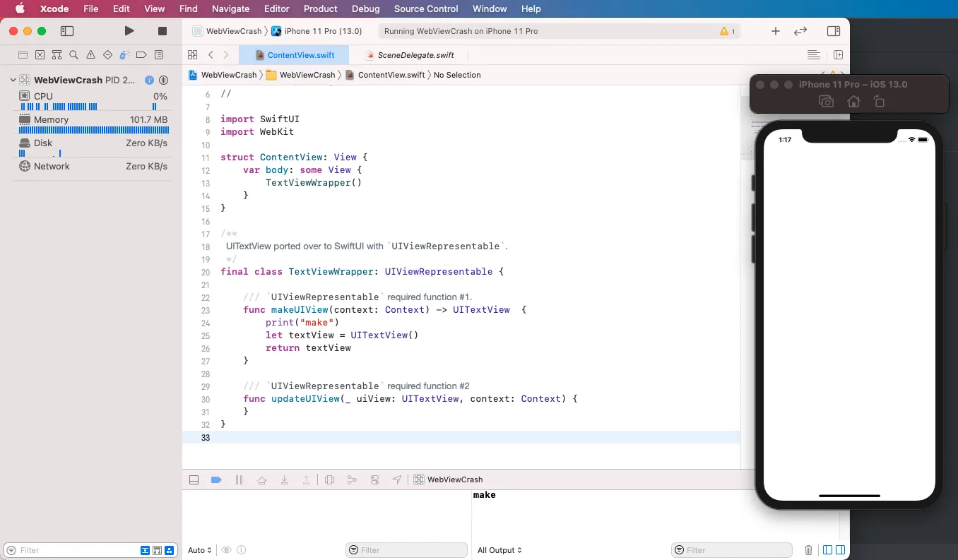Open the code review arrows button
Screen dimensions: 958x560
800,31
